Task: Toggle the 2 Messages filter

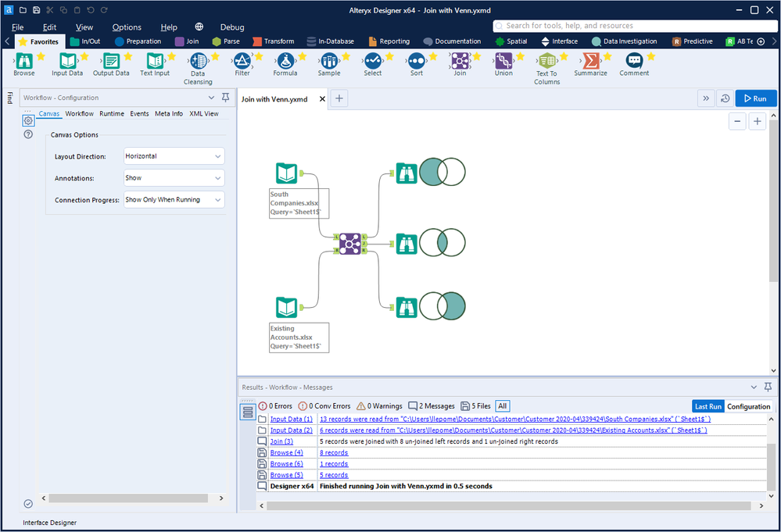Action: click(432, 406)
